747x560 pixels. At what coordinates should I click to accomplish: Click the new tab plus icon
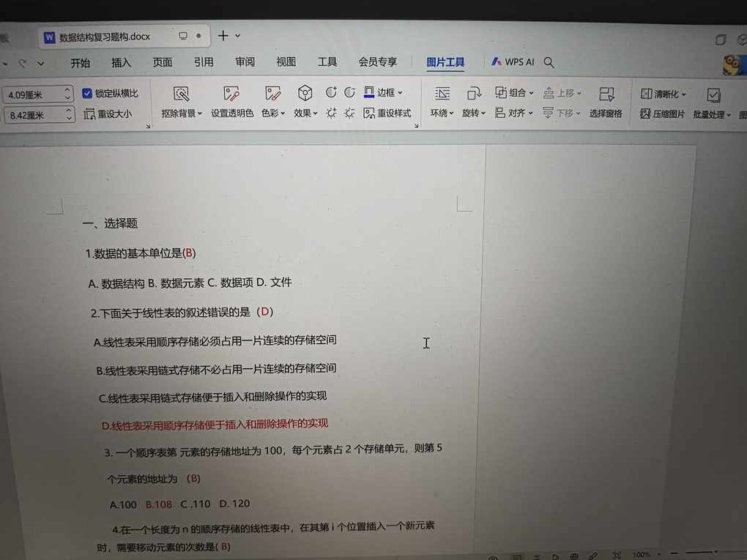tap(223, 36)
